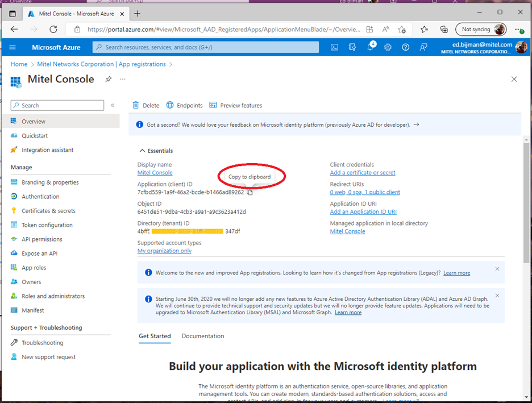Click Endpoints in the command bar
The height and width of the screenshot is (403, 532).
(185, 105)
